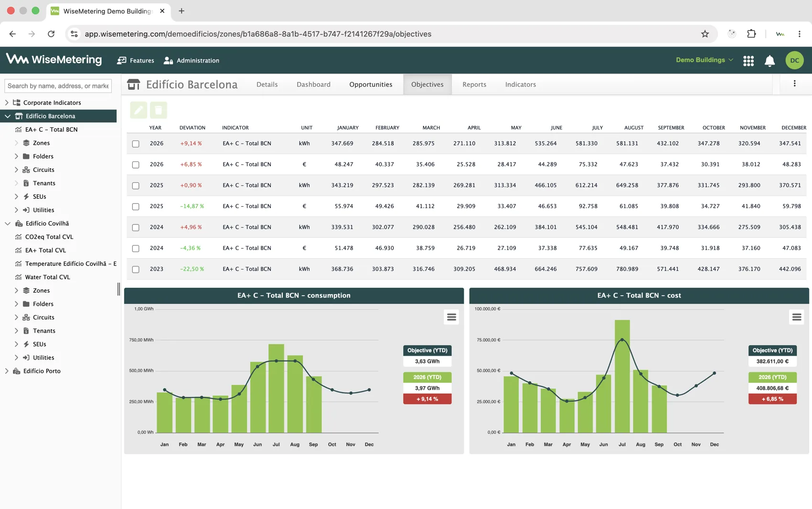Open the Demo Buildings dropdown
This screenshot has width=812, height=509.
click(704, 60)
